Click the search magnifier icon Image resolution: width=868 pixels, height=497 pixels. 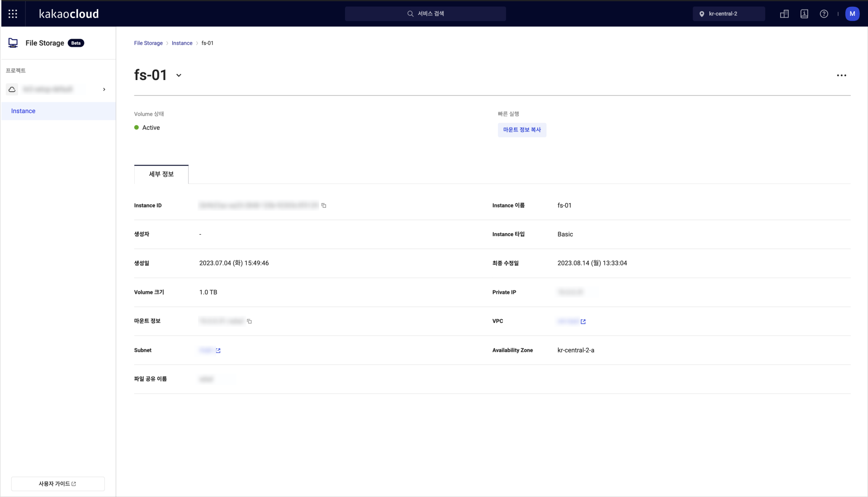(x=410, y=14)
